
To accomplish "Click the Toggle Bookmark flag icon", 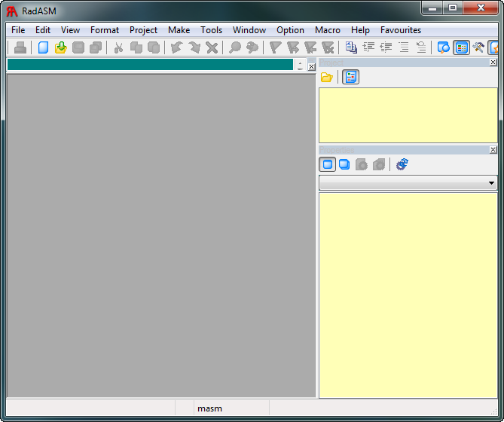I will click(x=276, y=47).
